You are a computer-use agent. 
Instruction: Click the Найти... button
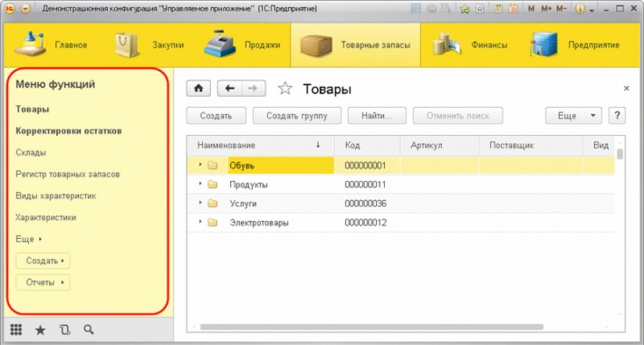377,116
